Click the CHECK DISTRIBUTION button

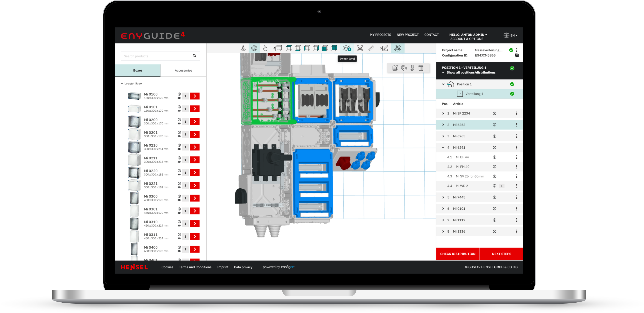(x=457, y=254)
